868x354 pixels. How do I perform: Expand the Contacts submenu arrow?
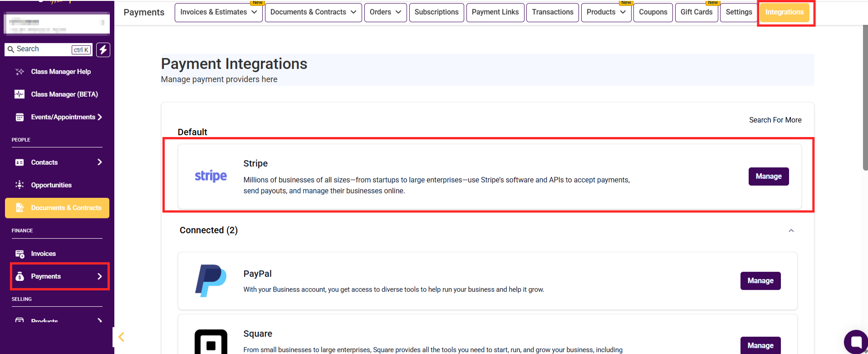tap(100, 162)
